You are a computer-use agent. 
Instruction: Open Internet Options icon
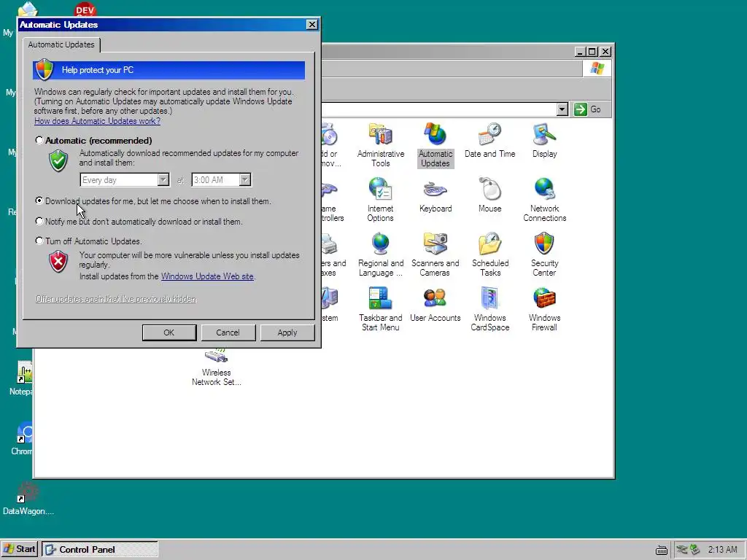click(380, 200)
